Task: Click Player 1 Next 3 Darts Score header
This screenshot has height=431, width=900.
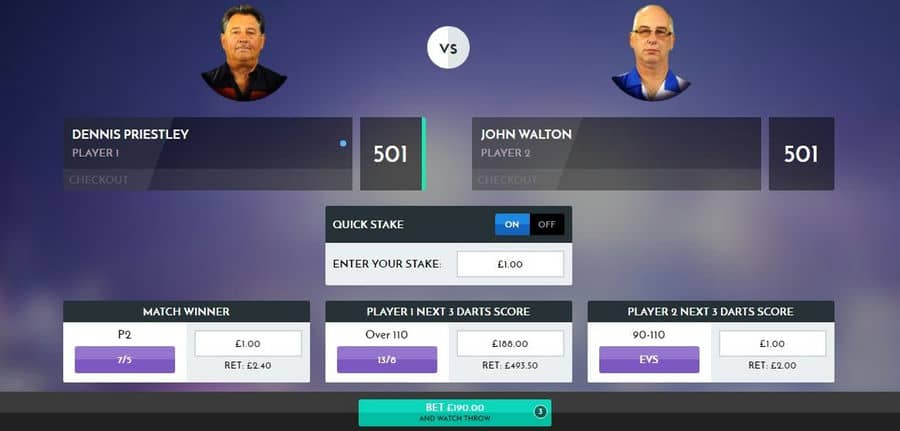Action: pyautogui.click(x=448, y=312)
